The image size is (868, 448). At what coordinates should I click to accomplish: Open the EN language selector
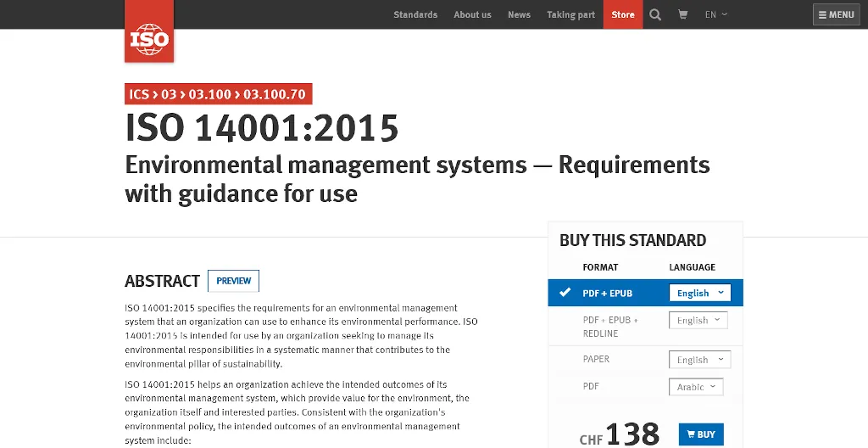[x=715, y=15]
